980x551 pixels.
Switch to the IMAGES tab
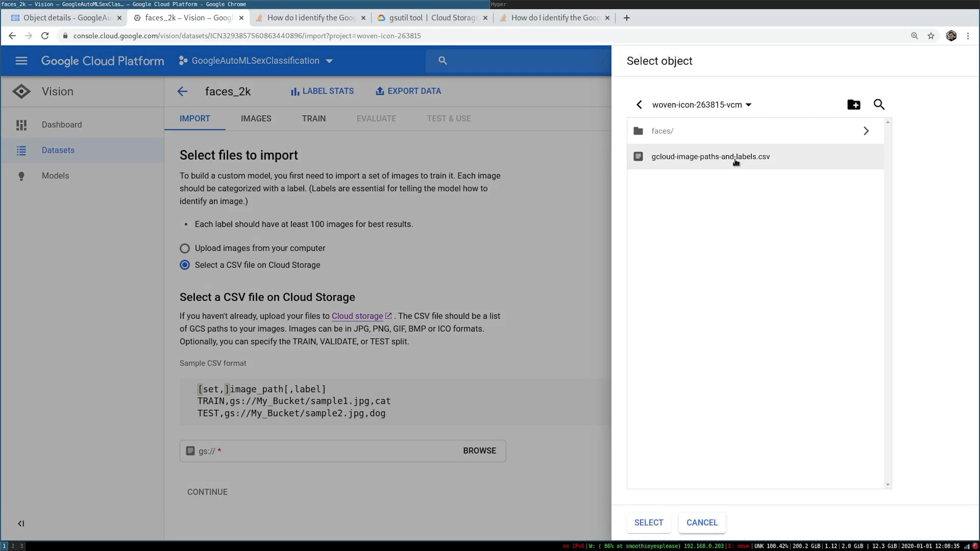[256, 119]
